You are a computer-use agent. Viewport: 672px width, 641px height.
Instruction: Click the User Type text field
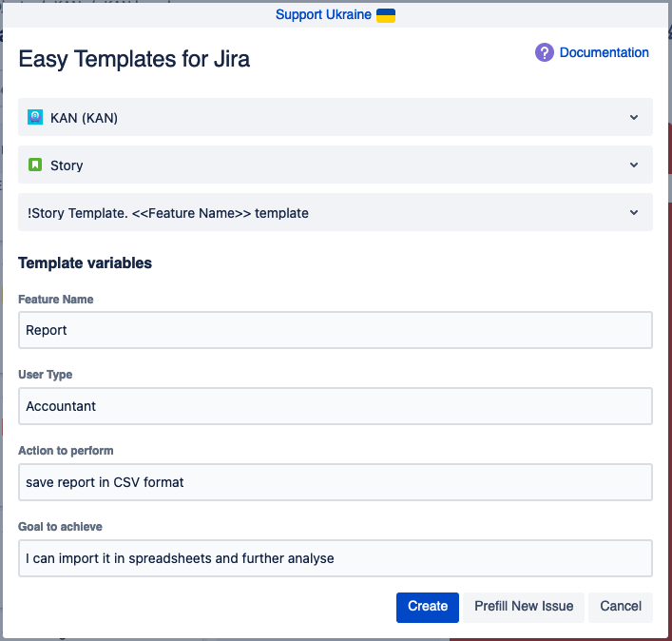336,406
